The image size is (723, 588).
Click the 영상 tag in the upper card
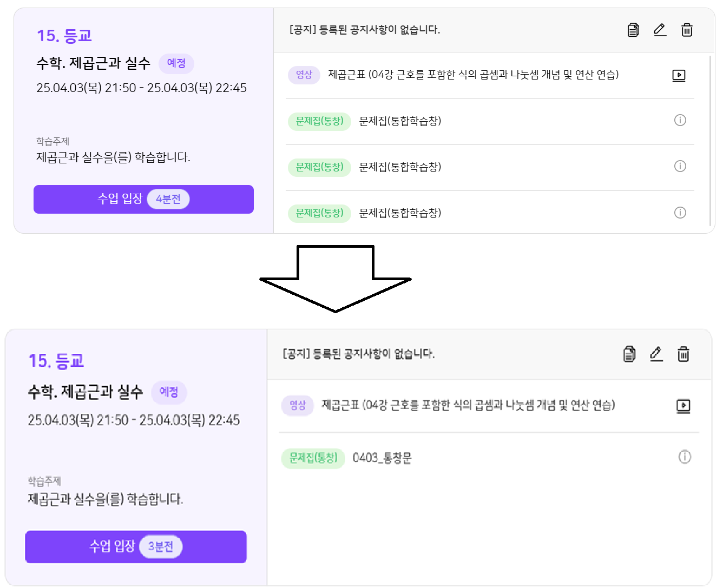pyautogui.click(x=304, y=75)
